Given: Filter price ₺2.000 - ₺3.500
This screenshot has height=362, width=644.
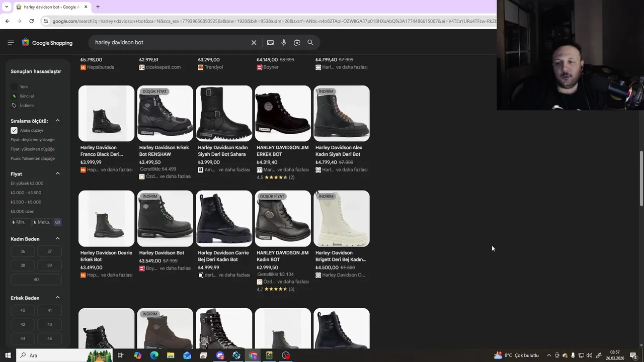Looking at the screenshot, I should tap(26, 193).
